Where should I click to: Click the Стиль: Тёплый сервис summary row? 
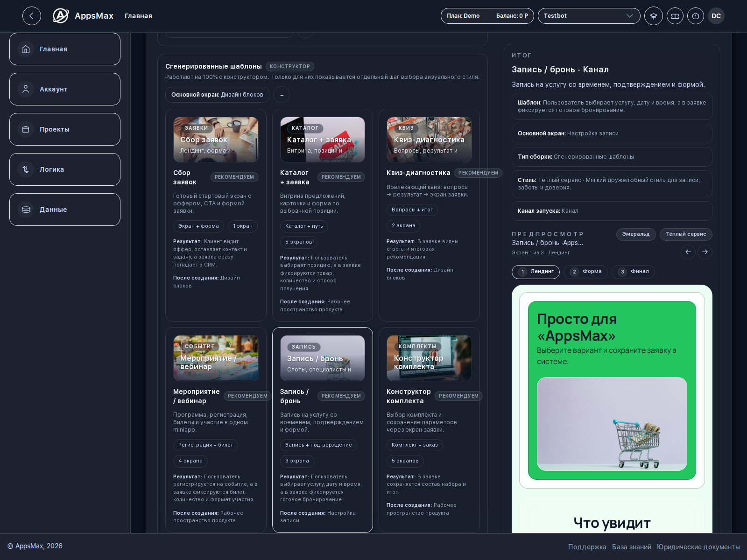click(612, 184)
